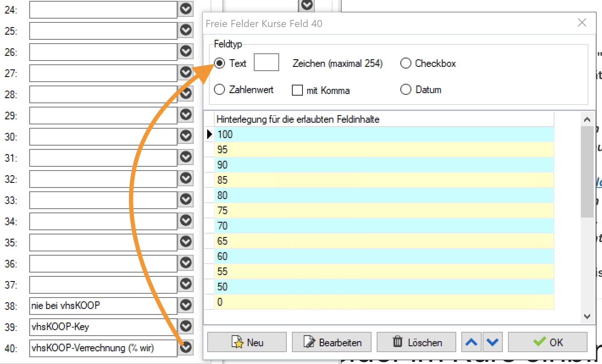
Task: Click the Neu button
Action: [247, 342]
